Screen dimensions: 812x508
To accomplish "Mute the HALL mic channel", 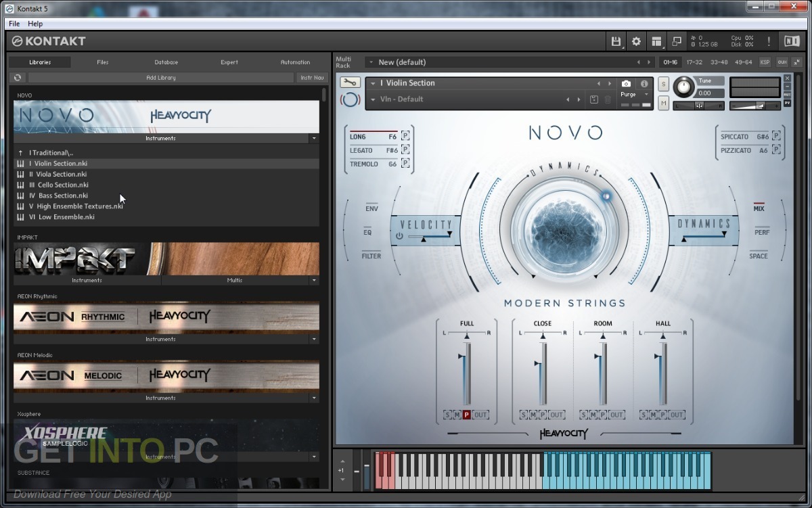I will coord(653,415).
